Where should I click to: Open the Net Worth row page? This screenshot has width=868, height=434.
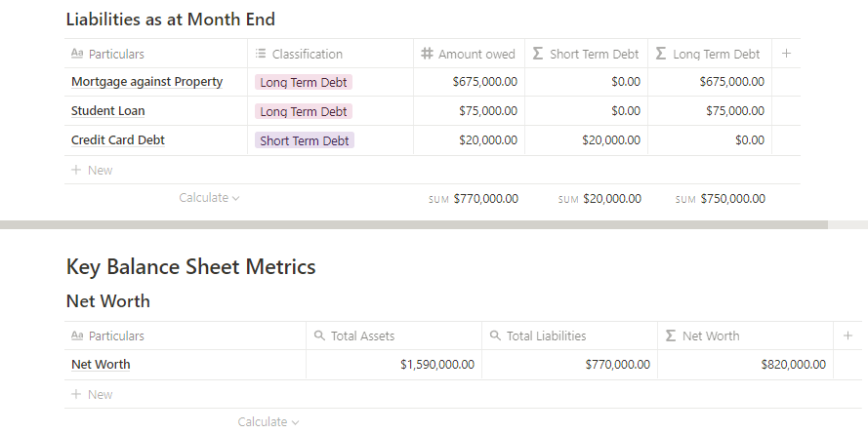click(x=101, y=365)
